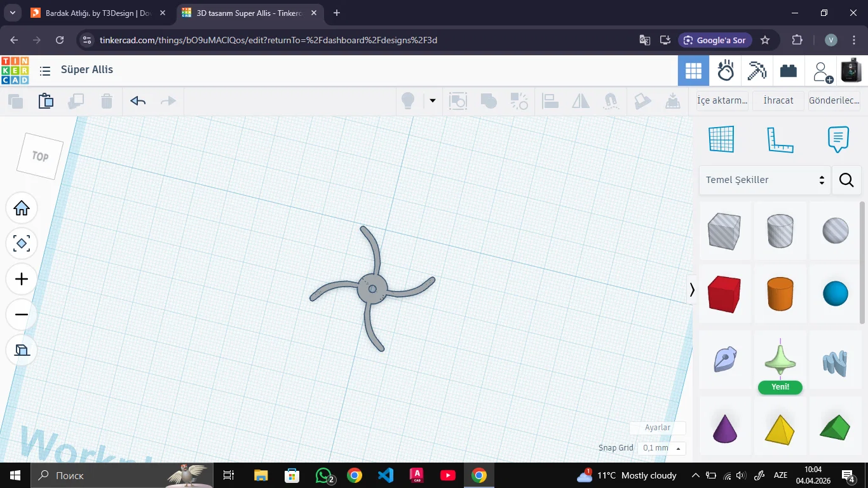Open a new browser tab
Viewport: 868px width, 488px height.
pos(337,13)
